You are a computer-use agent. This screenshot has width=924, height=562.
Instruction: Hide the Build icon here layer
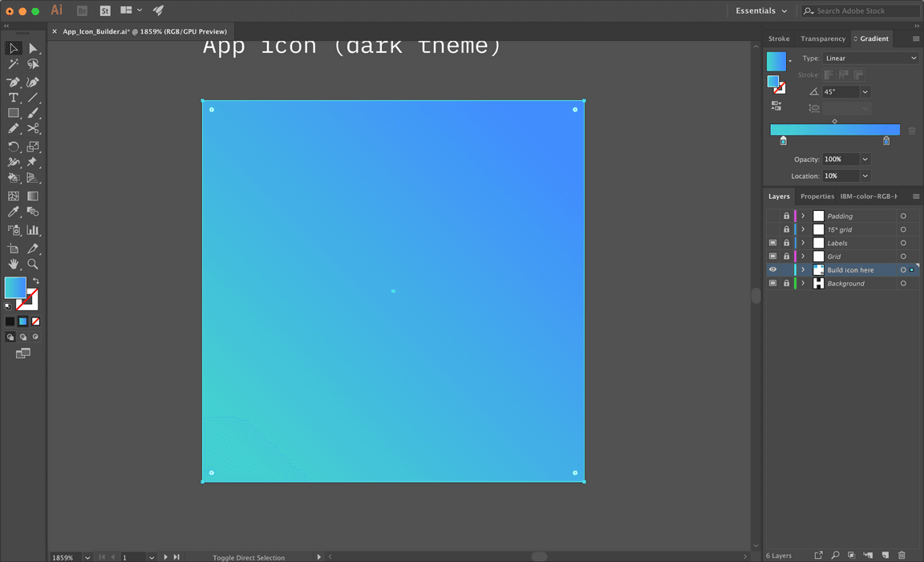(x=772, y=269)
